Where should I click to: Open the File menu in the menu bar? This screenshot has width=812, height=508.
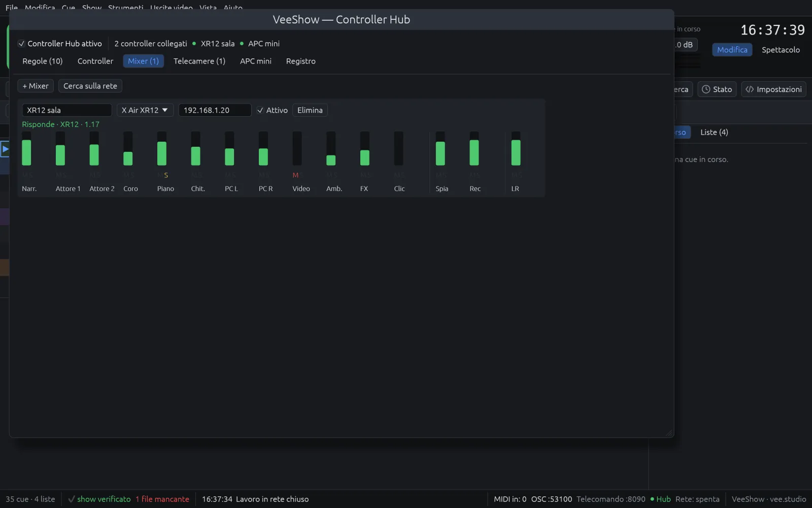point(12,8)
